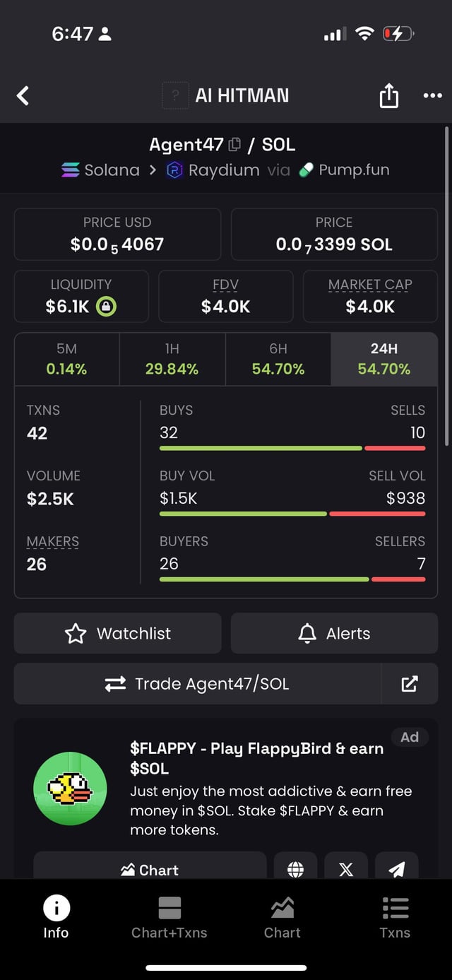Open the three-dot more options menu
452x980 pixels.
tap(432, 95)
